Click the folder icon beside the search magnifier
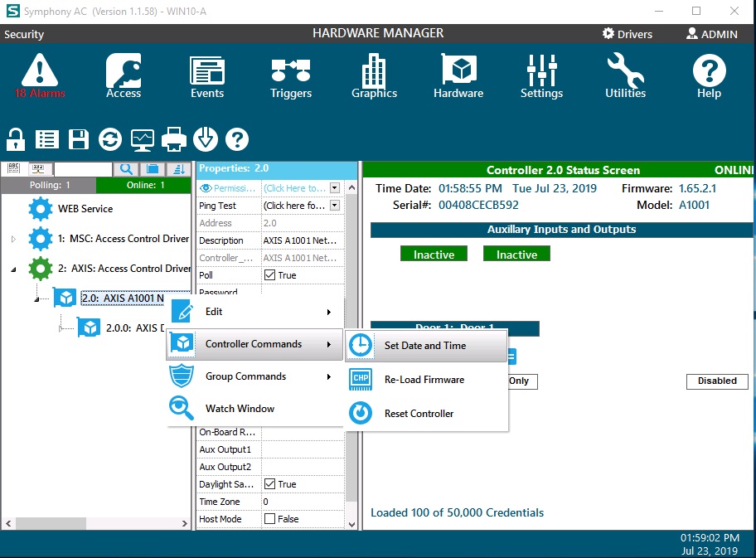 [x=153, y=169]
